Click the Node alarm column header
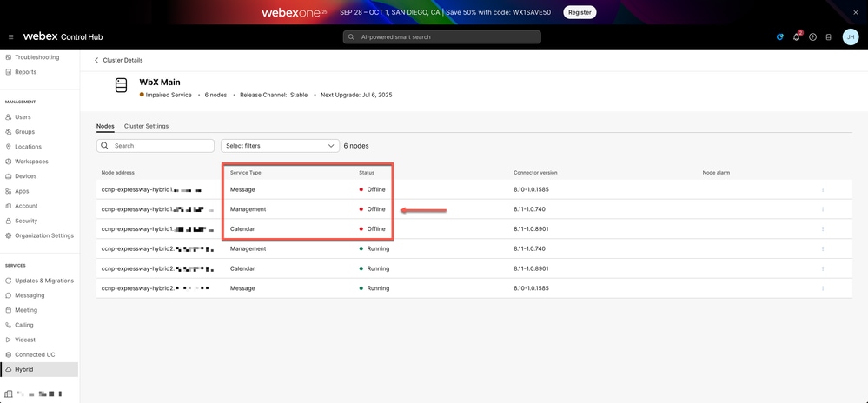The width and height of the screenshot is (868, 403). tap(716, 173)
